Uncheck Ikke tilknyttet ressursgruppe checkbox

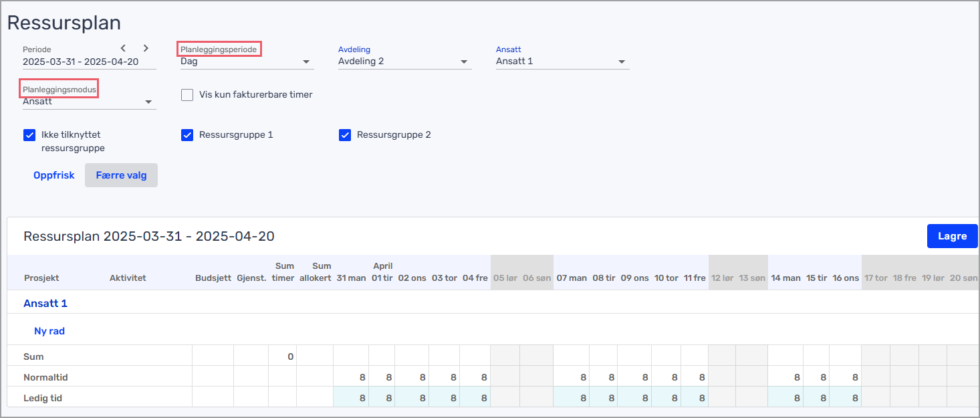click(x=29, y=135)
